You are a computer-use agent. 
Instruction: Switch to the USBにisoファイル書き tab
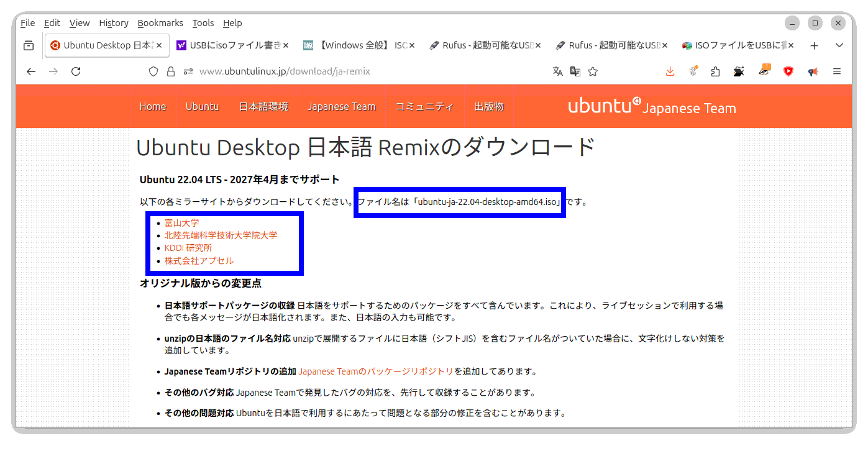(x=232, y=45)
